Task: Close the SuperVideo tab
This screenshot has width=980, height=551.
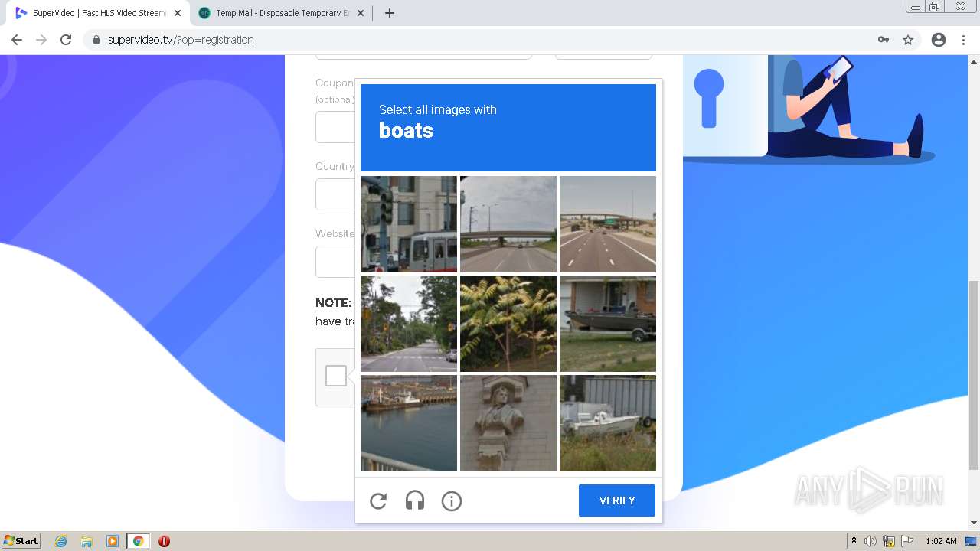Action: pos(178,13)
